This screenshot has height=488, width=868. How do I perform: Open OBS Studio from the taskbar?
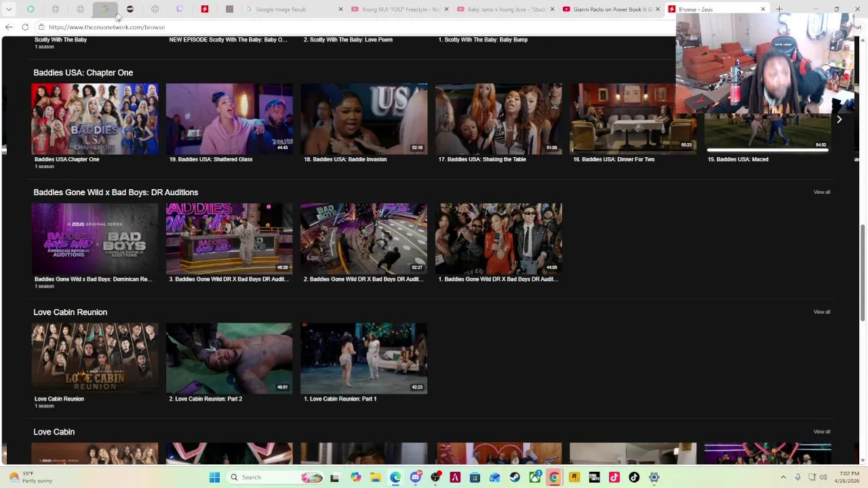435,477
